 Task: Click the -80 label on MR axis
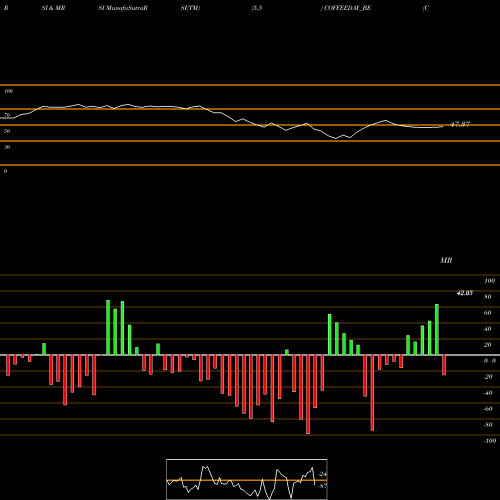tap(488, 425)
